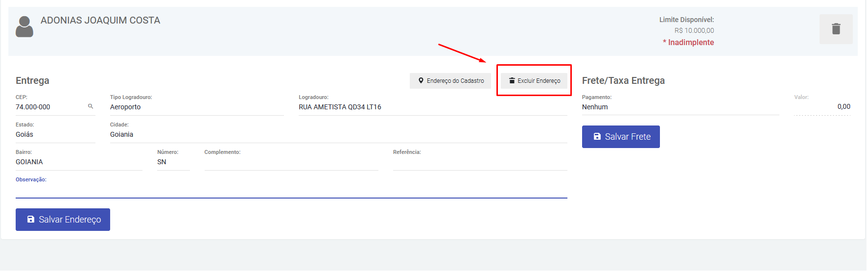Open the Tipo Logradouro dropdown

click(x=196, y=107)
